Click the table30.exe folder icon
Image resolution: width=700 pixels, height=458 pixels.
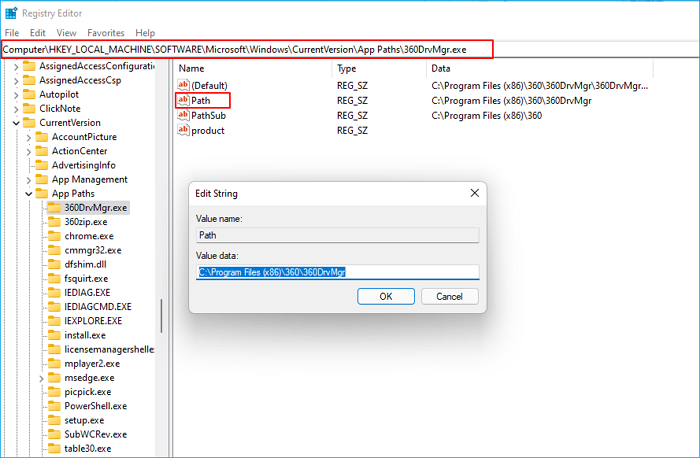(54, 449)
